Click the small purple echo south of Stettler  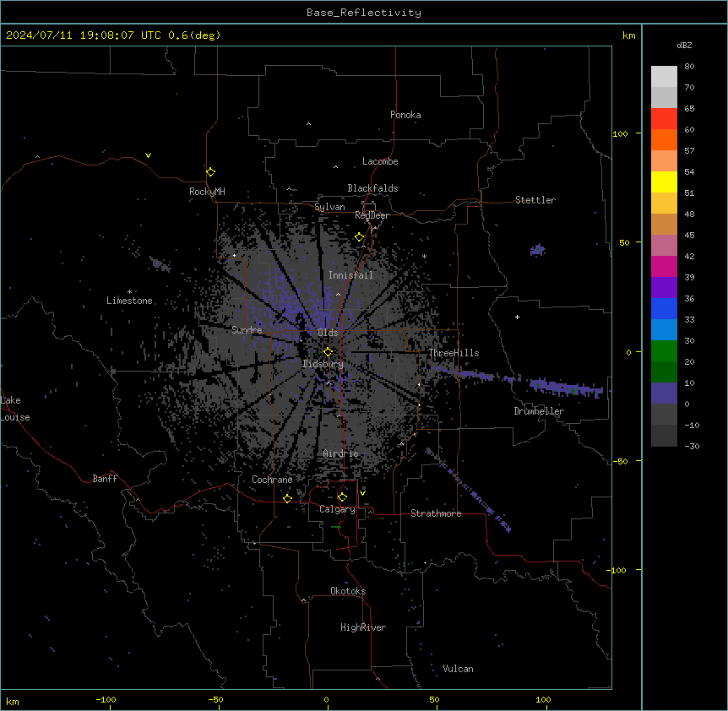click(538, 250)
